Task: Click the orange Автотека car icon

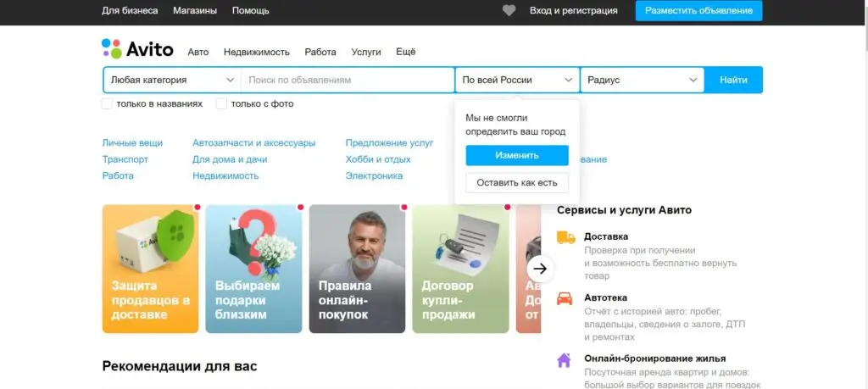Action: pyautogui.click(x=565, y=298)
